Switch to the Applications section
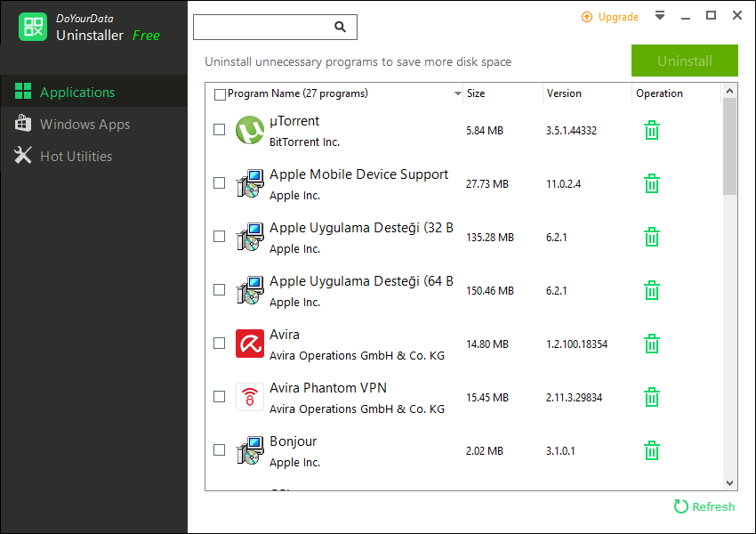 [x=93, y=92]
